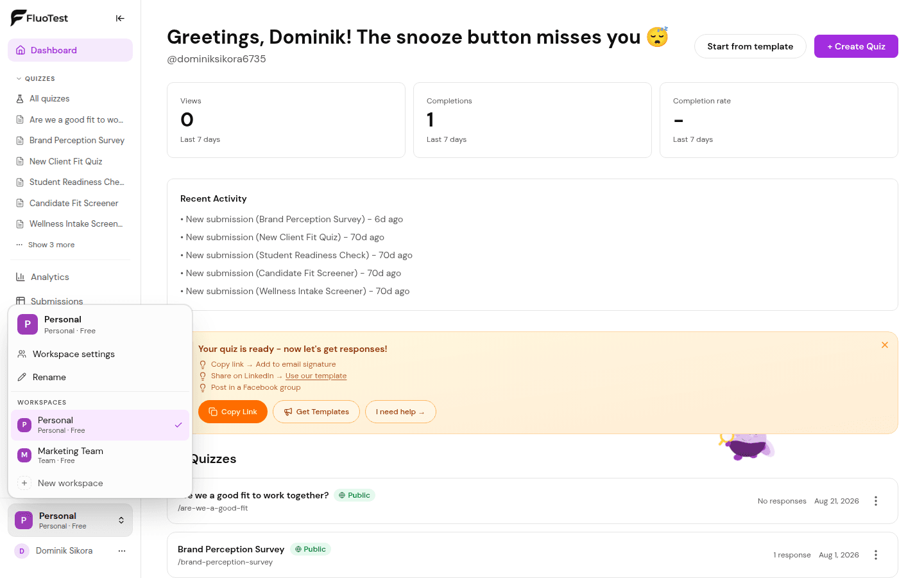This screenshot has width=924, height=578.
Task: Collapse the QUIZZES section chevron
Action: (19, 79)
